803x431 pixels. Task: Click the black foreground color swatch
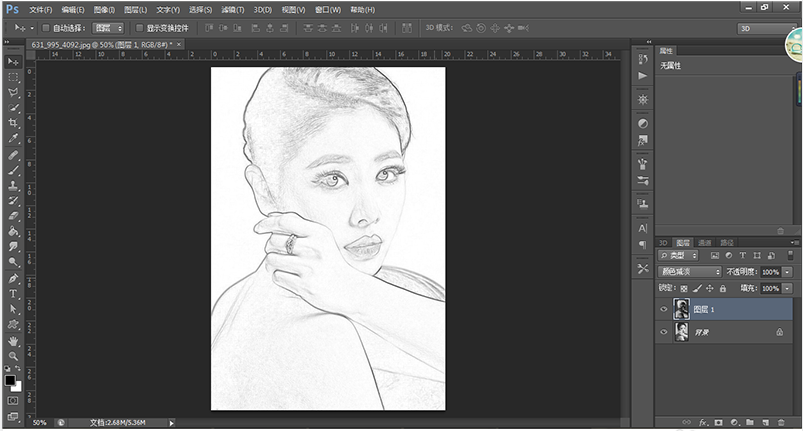[10, 380]
